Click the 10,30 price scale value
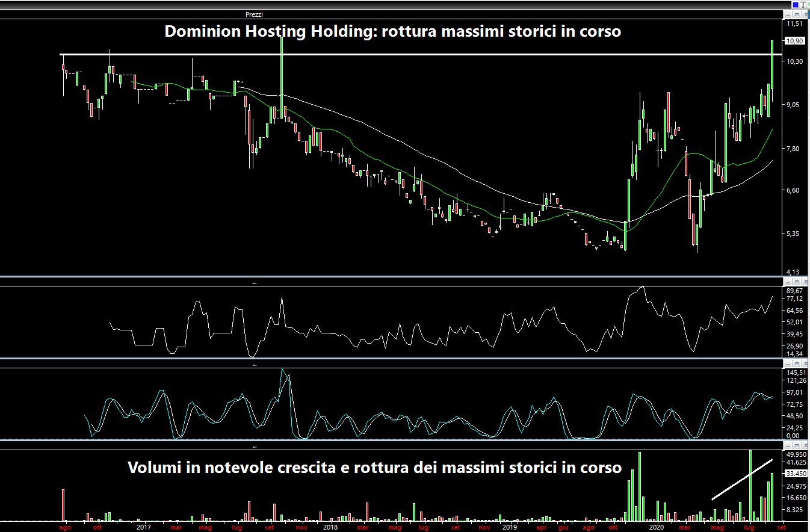 [794, 61]
